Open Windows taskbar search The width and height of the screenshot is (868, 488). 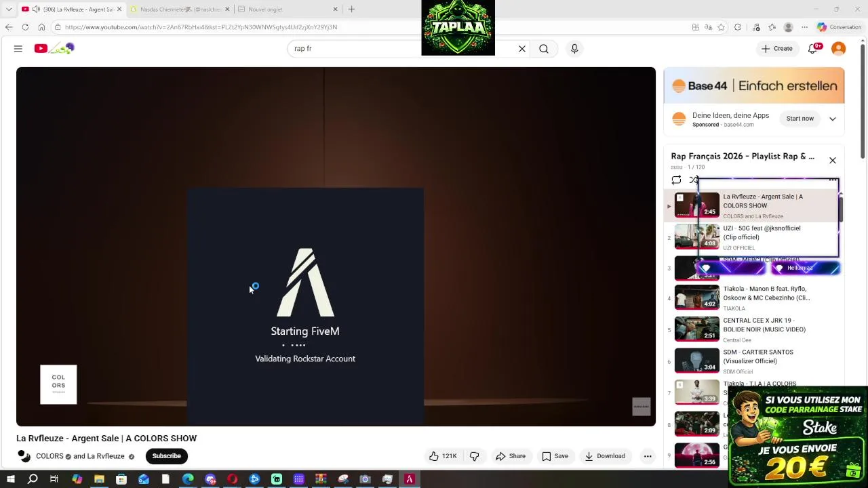pyautogui.click(x=33, y=479)
